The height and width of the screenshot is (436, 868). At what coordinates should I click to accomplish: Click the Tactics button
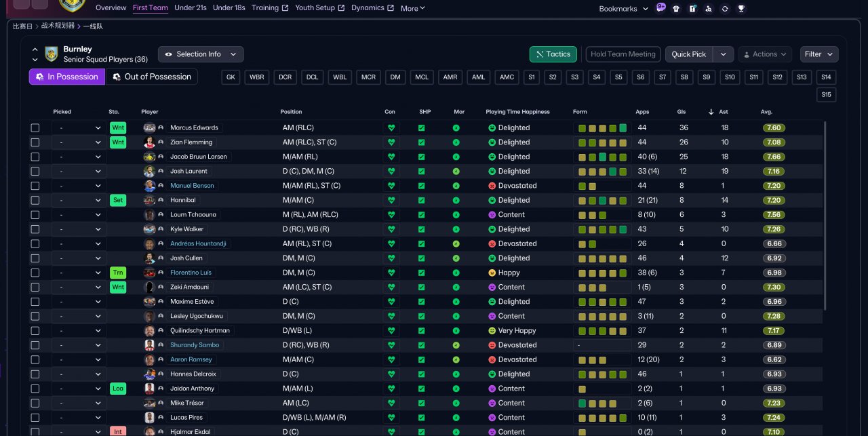(553, 54)
